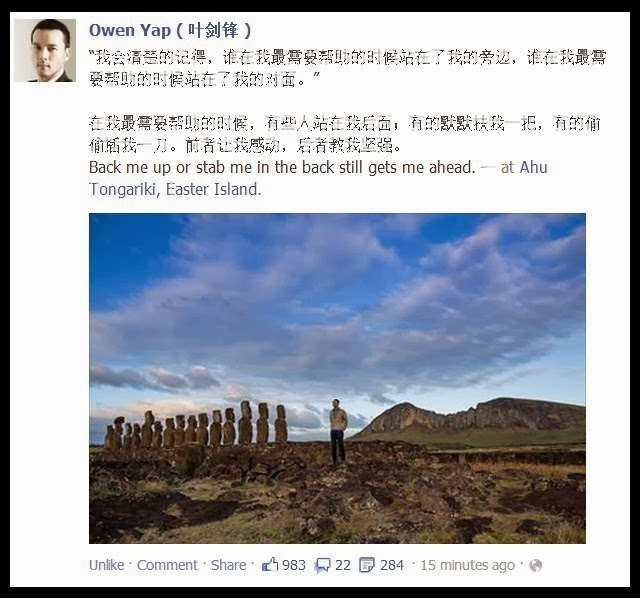This screenshot has height=599, width=640.
Task: Click the Share link
Action: pyautogui.click(x=229, y=565)
